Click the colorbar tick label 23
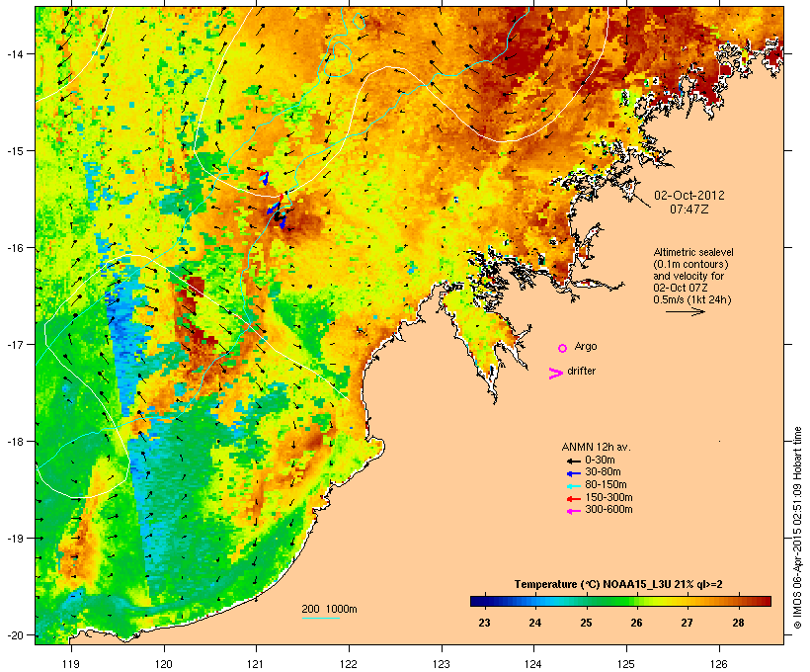Viewport: 810px width, 672px height. [x=484, y=623]
